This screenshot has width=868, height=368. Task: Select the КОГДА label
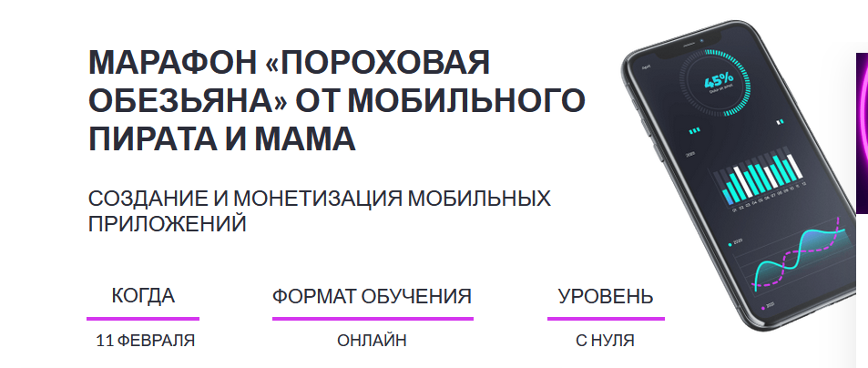(143, 296)
